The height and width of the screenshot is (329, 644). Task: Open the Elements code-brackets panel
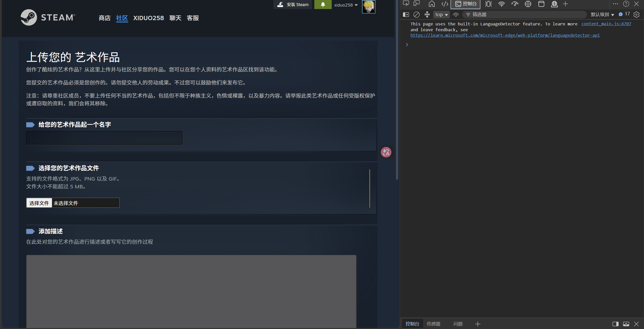[445, 4]
